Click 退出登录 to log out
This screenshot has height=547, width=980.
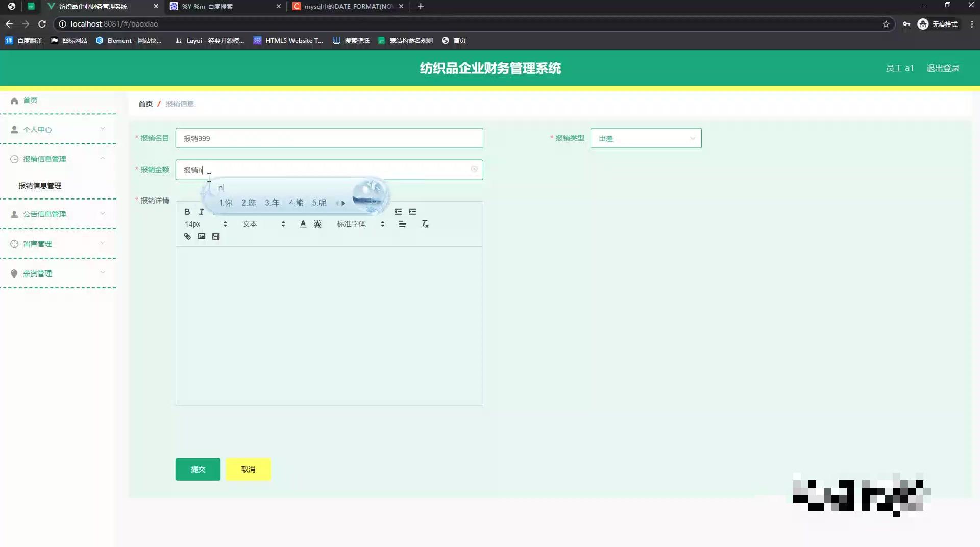click(943, 68)
